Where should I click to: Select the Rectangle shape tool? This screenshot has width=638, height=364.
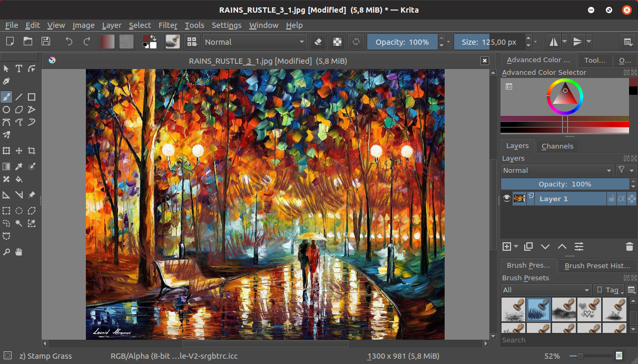click(32, 96)
